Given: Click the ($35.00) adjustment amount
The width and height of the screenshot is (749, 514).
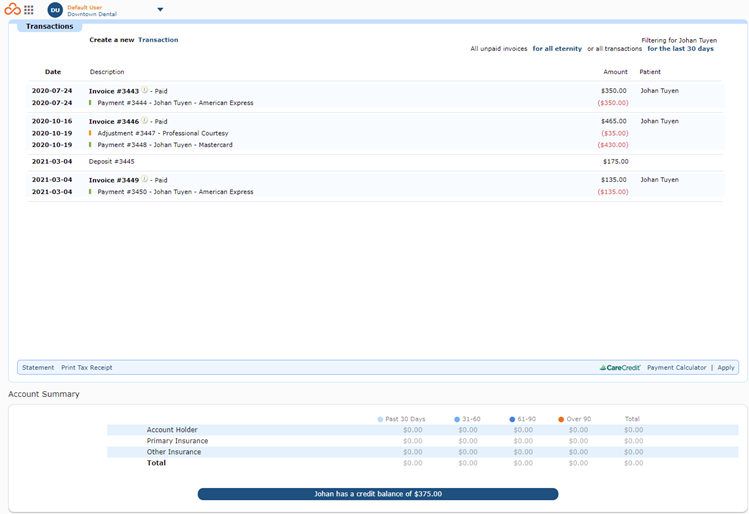Looking at the screenshot, I should pyautogui.click(x=615, y=133).
